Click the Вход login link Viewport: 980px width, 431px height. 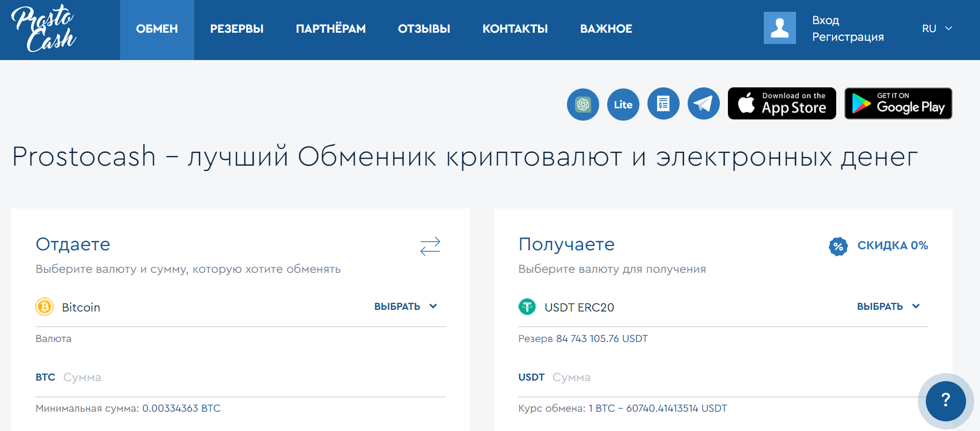pyautogui.click(x=826, y=20)
